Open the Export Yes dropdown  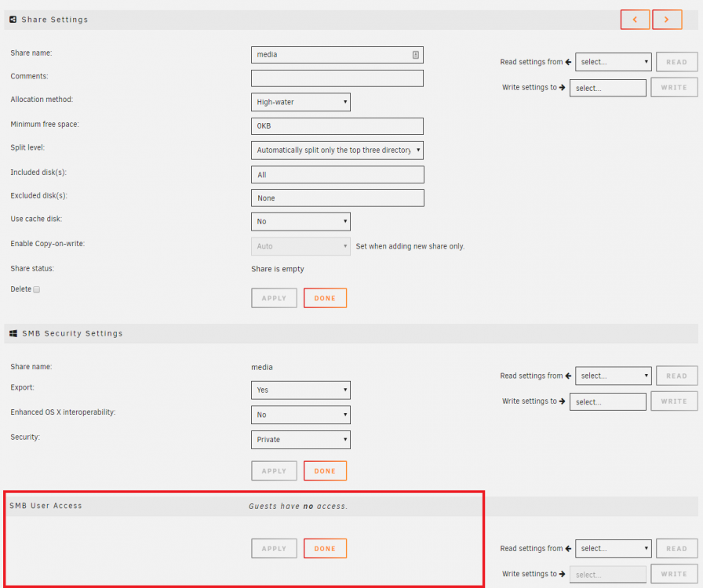(301, 390)
